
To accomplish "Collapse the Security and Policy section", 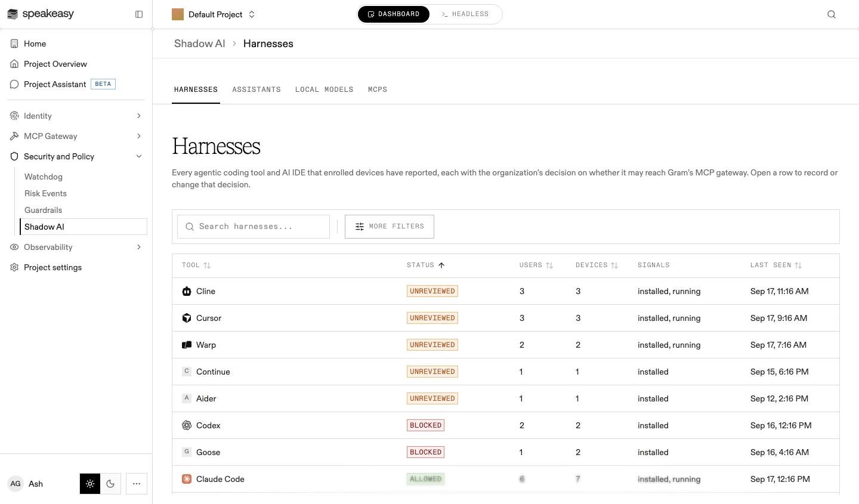I will [x=139, y=156].
